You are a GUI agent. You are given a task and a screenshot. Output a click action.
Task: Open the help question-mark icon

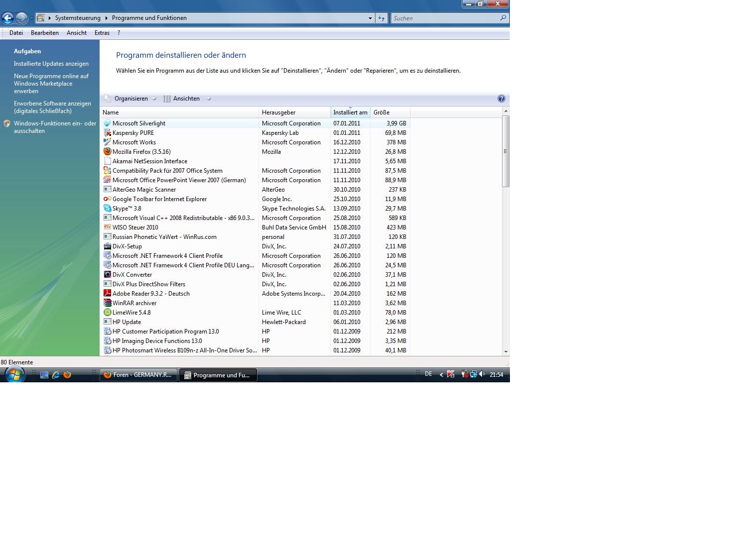501,99
